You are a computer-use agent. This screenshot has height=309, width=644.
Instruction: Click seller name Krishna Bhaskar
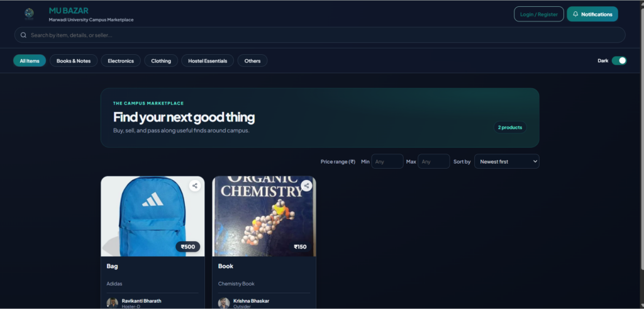pyautogui.click(x=251, y=301)
